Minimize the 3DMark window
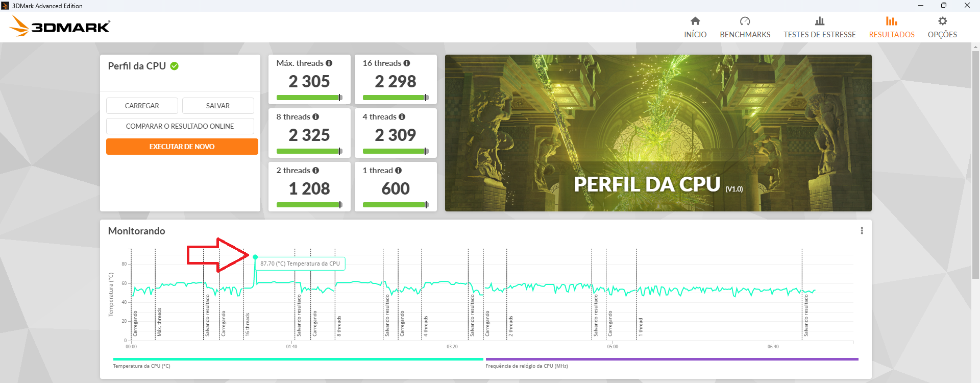Image resolution: width=980 pixels, height=383 pixels. [920, 6]
